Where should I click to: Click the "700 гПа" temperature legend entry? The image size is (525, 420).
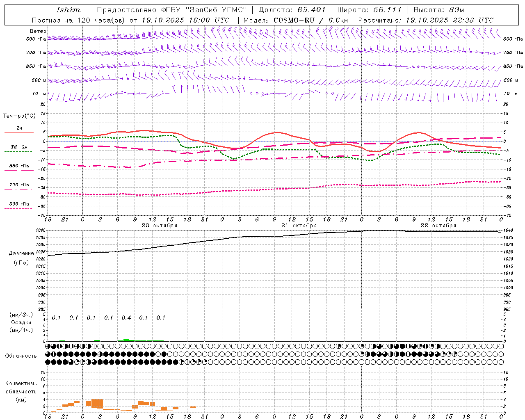click(19, 185)
